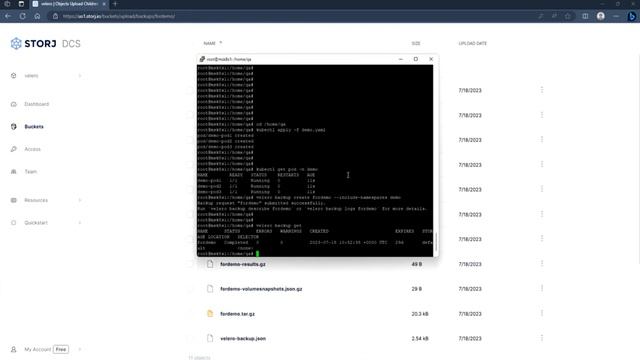Open the browser profile avatar
Screen dimensions: 640x360
pyautogui.click(x=600, y=16)
